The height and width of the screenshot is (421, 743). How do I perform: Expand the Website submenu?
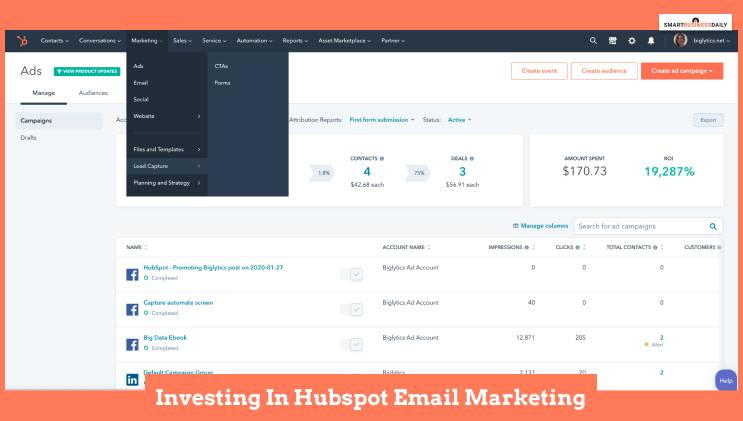pyautogui.click(x=167, y=116)
